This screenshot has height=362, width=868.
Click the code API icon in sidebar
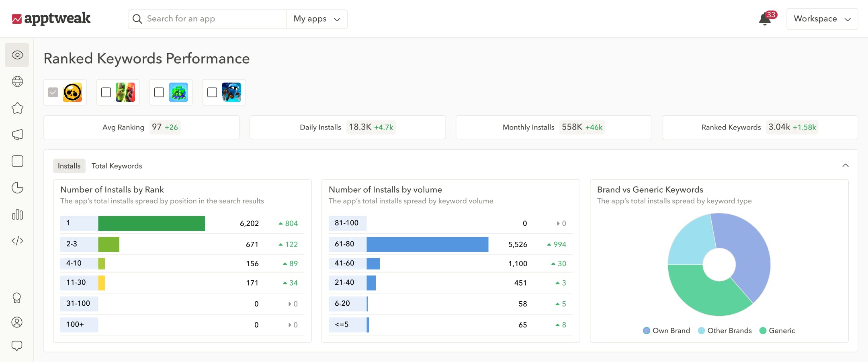coord(17,241)
